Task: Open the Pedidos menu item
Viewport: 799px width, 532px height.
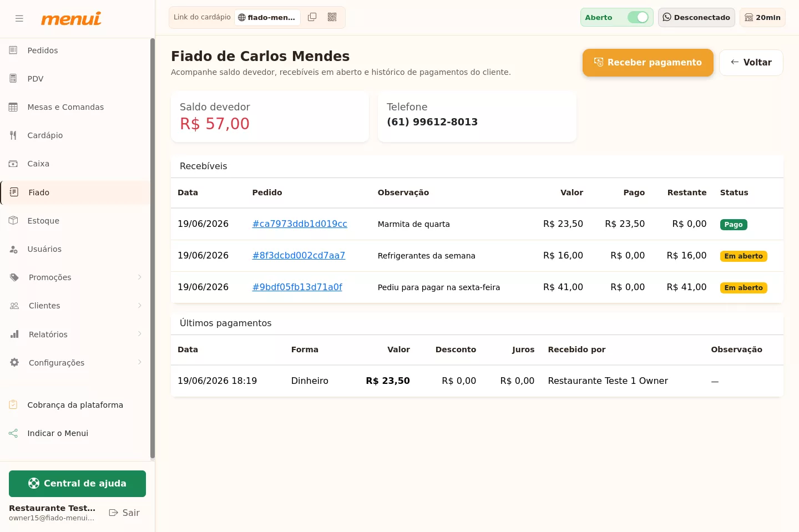Action: [x=75, y=50]
